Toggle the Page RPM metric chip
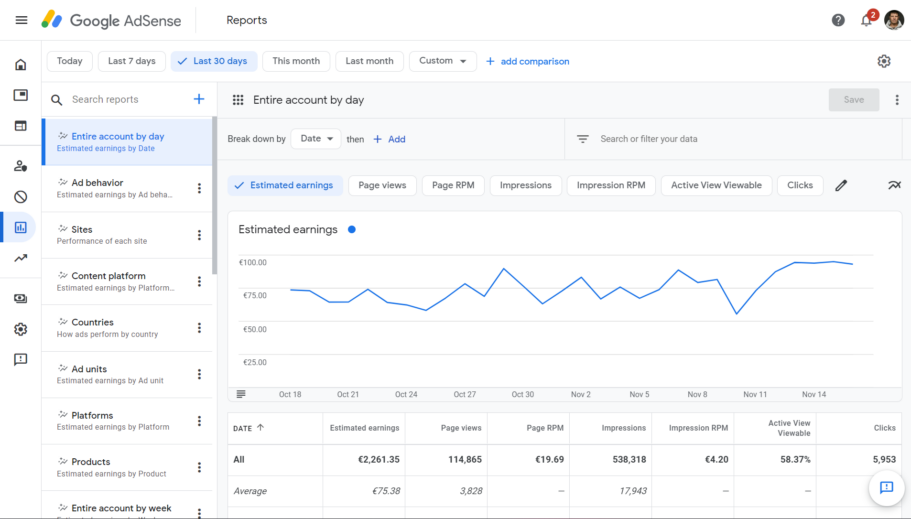The width and height of the screenshot is (911, 519). (453, 185)
